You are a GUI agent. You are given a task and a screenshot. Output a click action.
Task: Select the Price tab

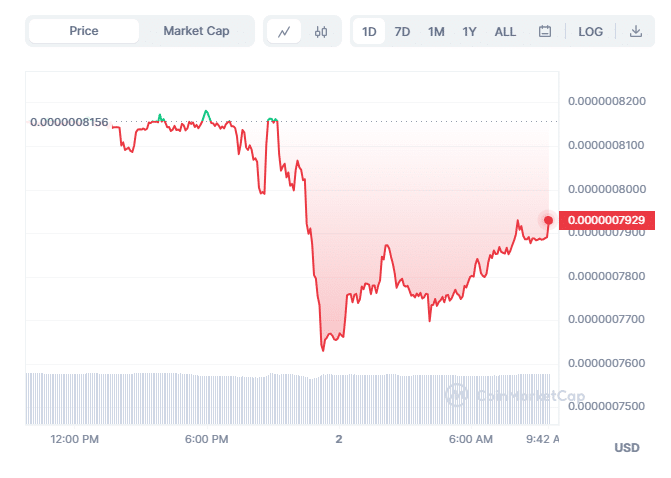click(84, 31)
